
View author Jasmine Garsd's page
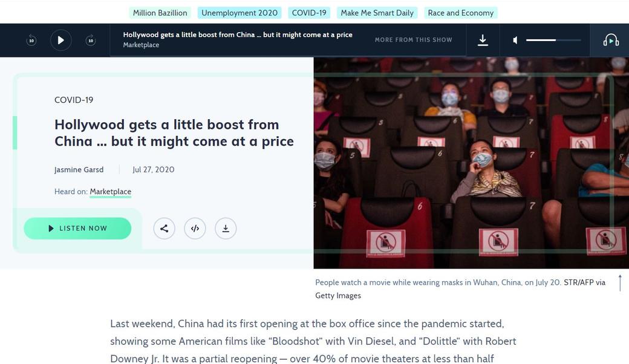79,170
